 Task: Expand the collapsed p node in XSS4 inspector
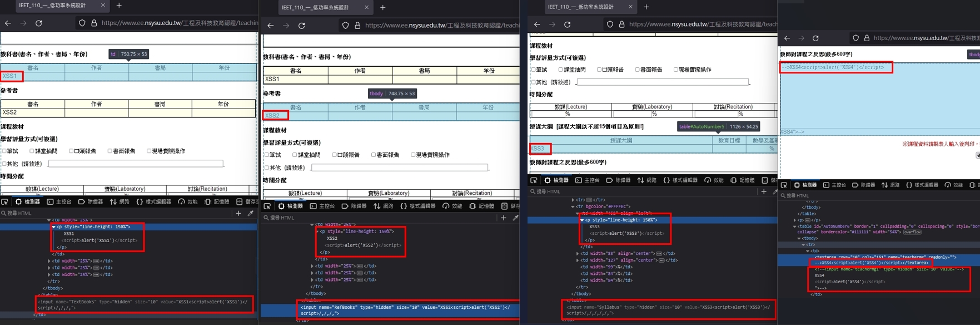point(794,220)
